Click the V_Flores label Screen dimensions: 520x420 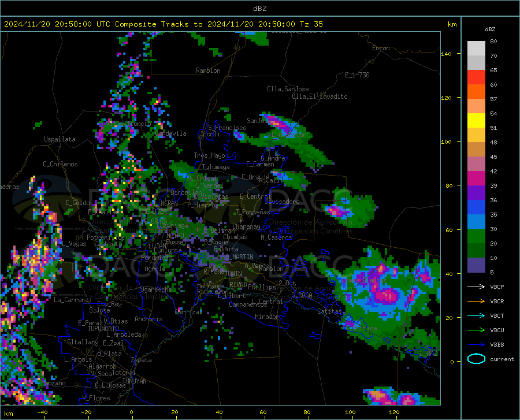[96, 398]
